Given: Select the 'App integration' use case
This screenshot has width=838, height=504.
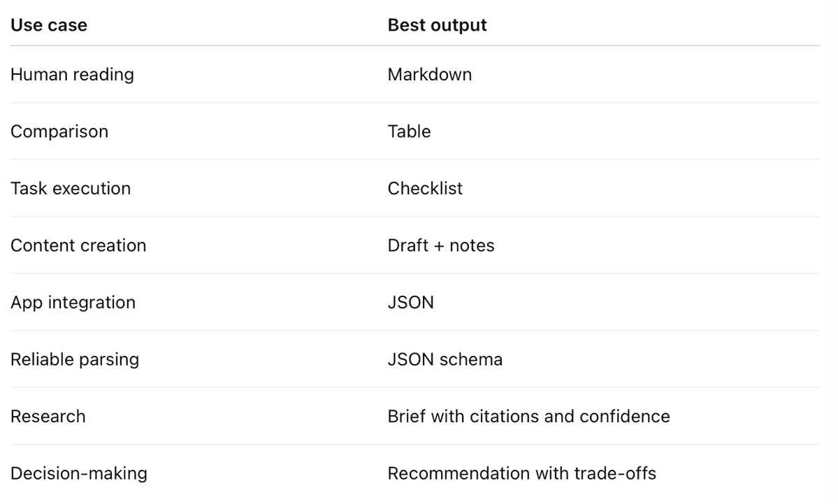Looking at the screenshot, I should click(x=73, y=303).
